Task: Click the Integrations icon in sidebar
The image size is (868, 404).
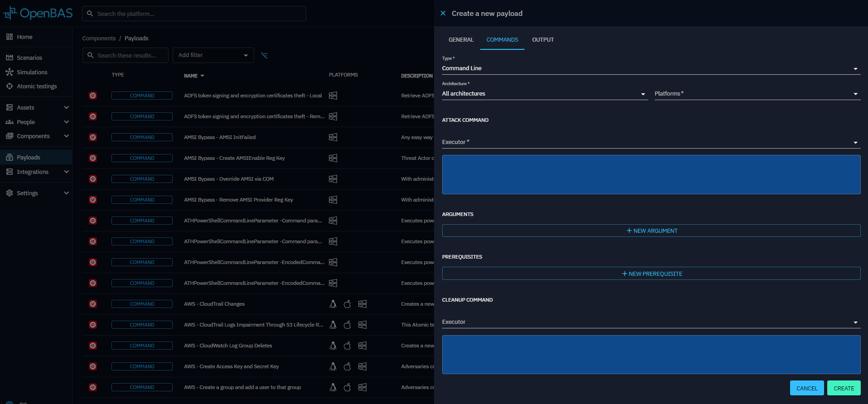Action: (x=10, y=172)
